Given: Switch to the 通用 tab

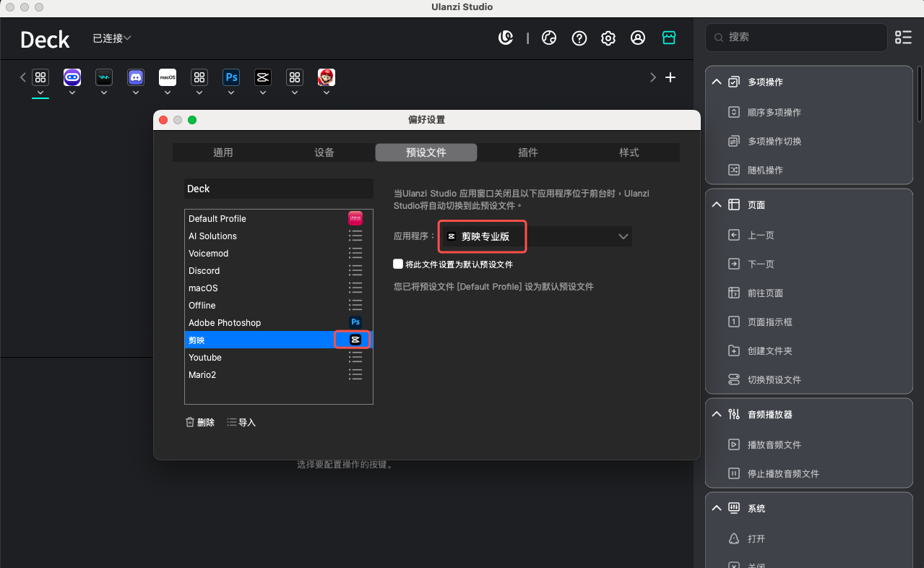Looking at the screenshot, I should click(x=223, y=152).
